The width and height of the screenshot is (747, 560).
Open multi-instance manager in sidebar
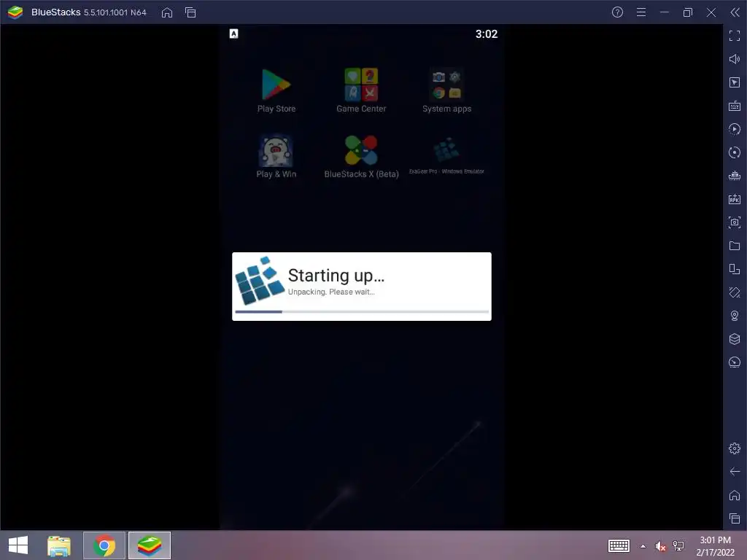735,269
